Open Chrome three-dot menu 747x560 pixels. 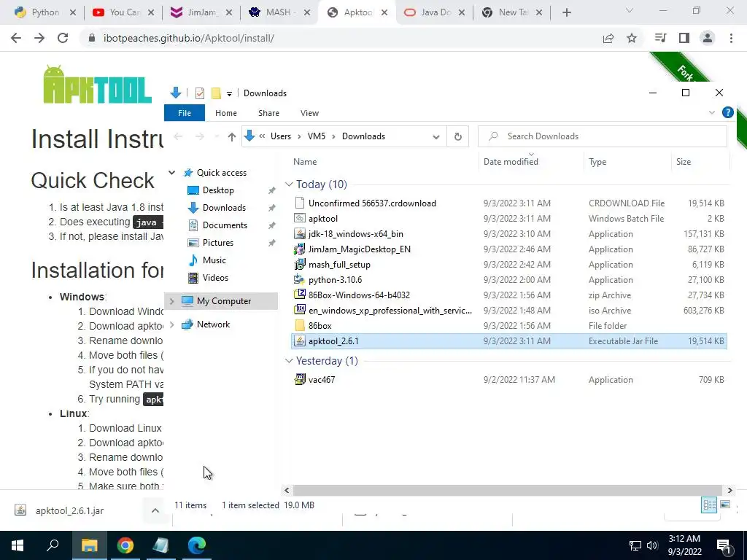click(x=731, y=38)
